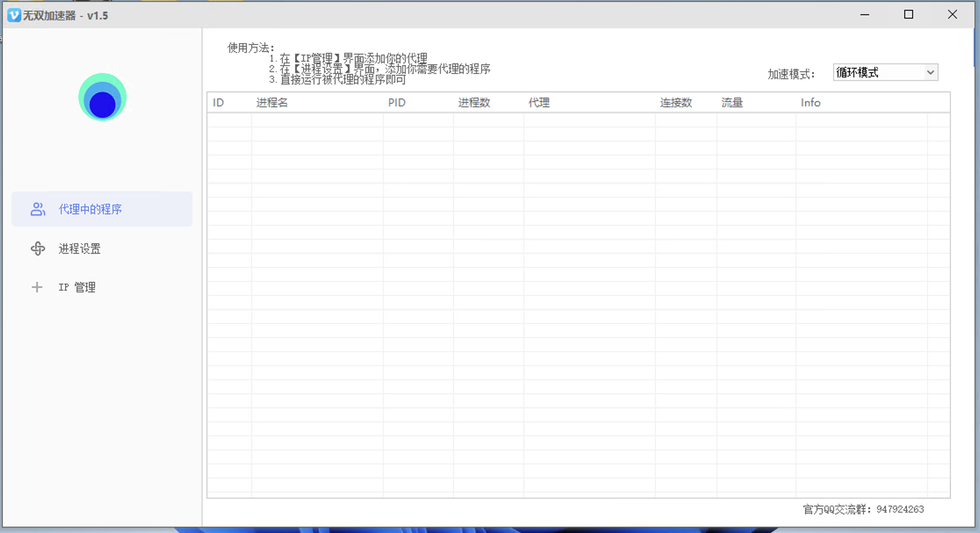Click the circular blue-green logo in sidebar
980x533 pixels.
click(102, 97)
